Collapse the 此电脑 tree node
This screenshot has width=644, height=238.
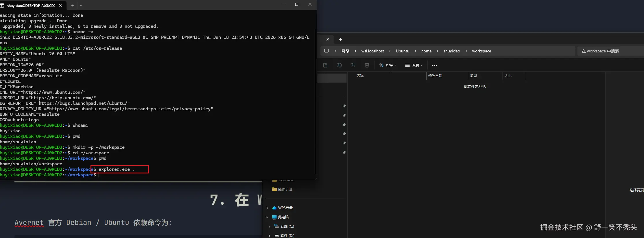[267, 217]
